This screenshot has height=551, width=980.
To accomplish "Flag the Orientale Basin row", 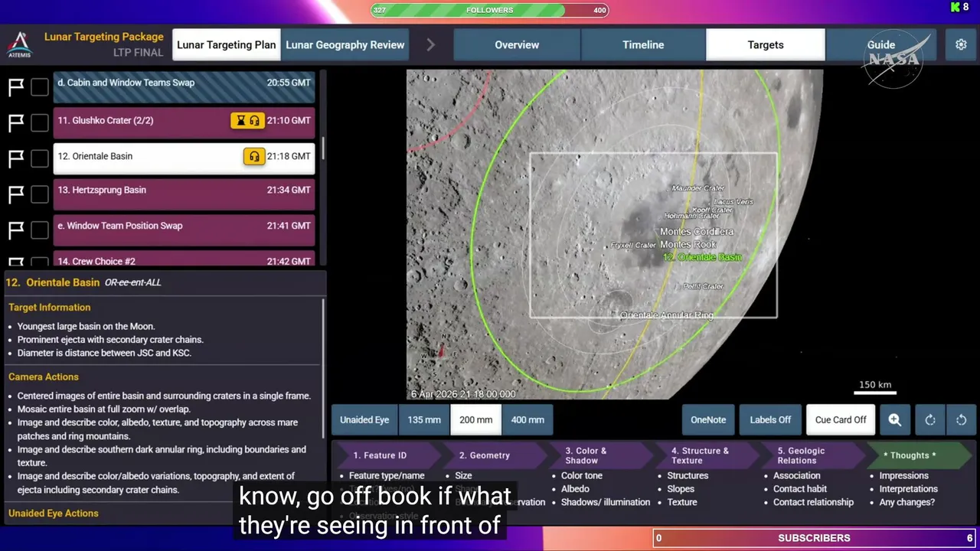I will point(15,158).
